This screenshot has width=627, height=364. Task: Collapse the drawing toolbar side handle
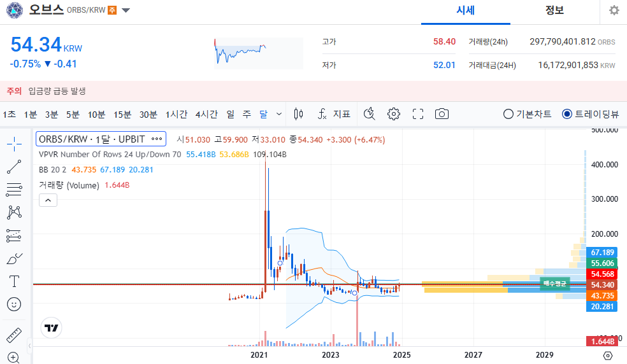point(29,346)
